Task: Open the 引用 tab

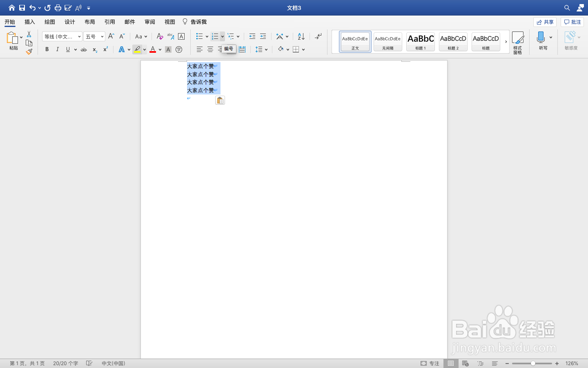Action: 110,22
